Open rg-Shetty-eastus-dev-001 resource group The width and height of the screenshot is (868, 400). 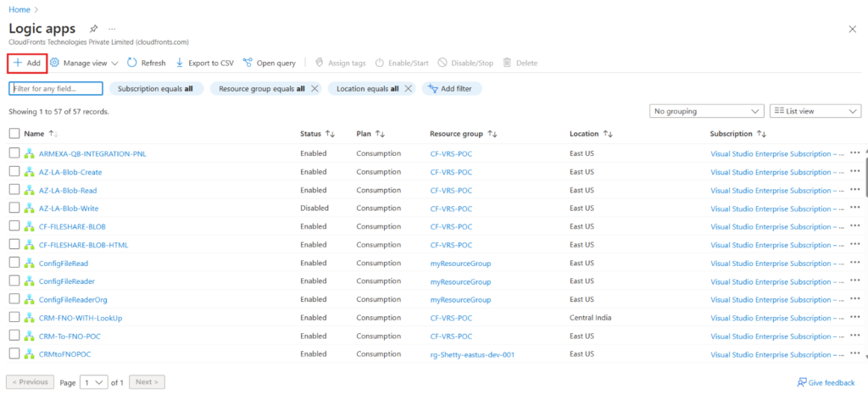(472, 354)
